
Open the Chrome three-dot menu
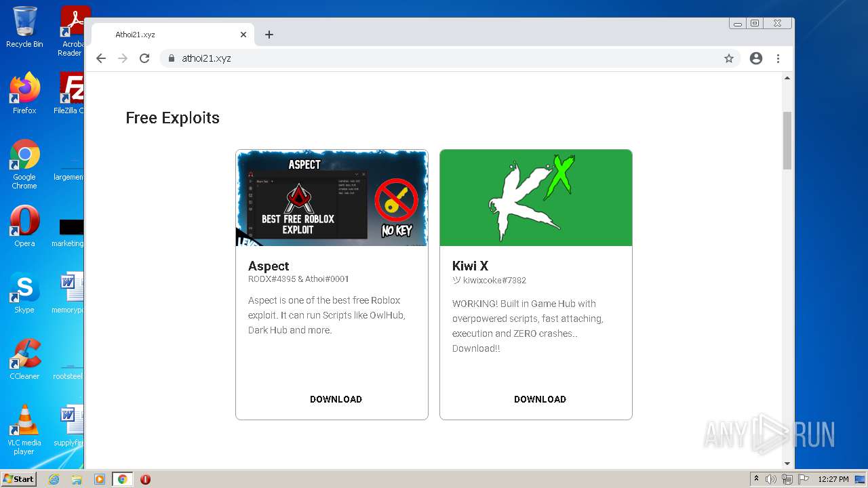(778, 58)
